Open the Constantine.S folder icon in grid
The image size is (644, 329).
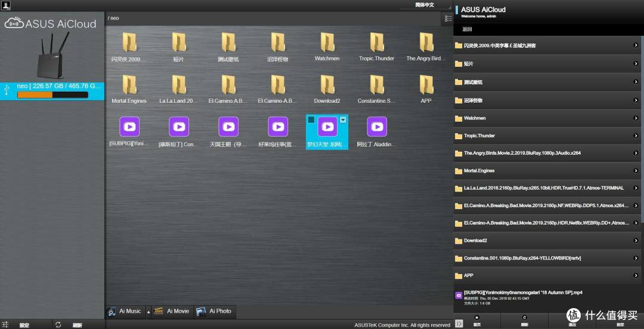click(377, 84)
